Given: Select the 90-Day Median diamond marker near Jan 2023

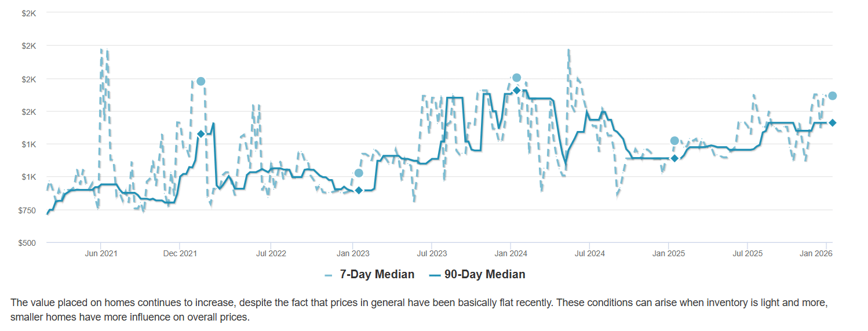Looking at the screenshot, I should 359,190.
